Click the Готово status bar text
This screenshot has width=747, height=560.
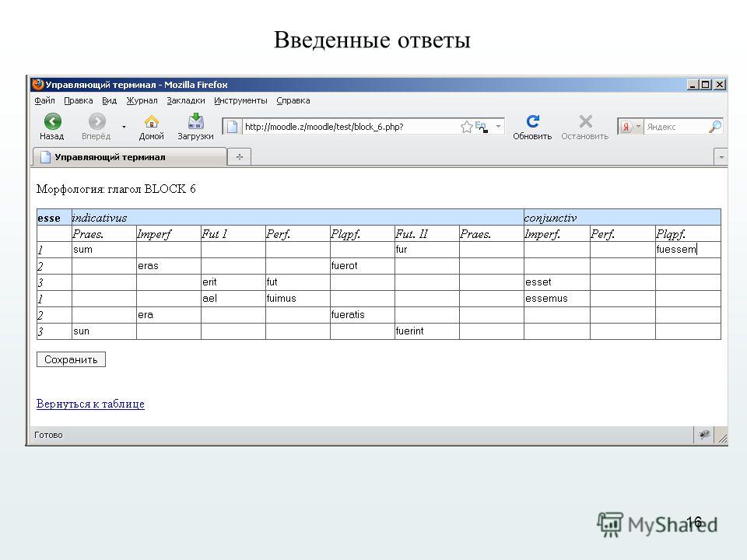click(48, 435)
